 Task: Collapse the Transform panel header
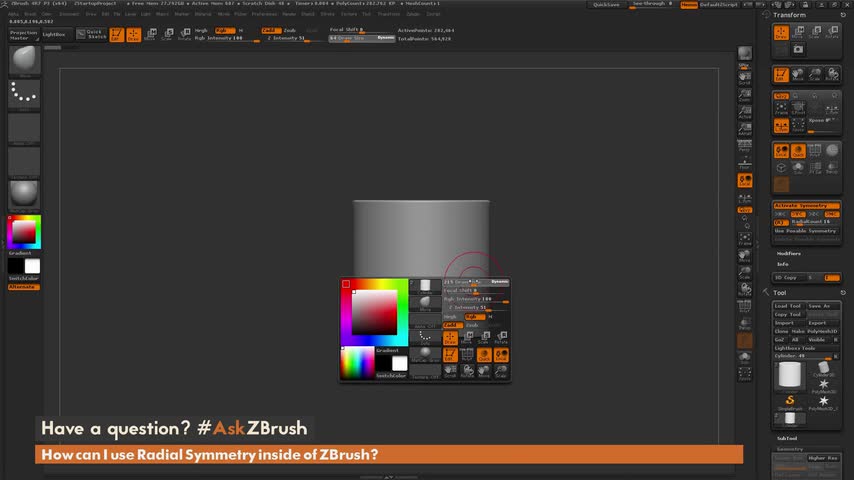pos(789,15)
